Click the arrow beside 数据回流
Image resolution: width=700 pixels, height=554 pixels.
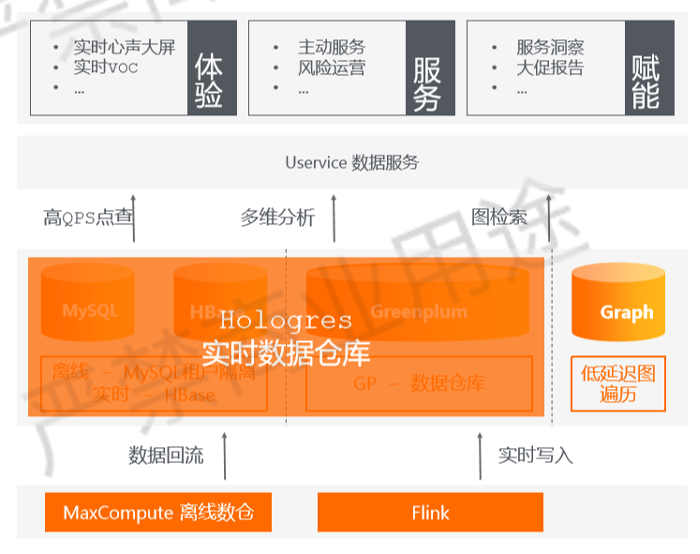pyautogui.click(x=225, y=456)
